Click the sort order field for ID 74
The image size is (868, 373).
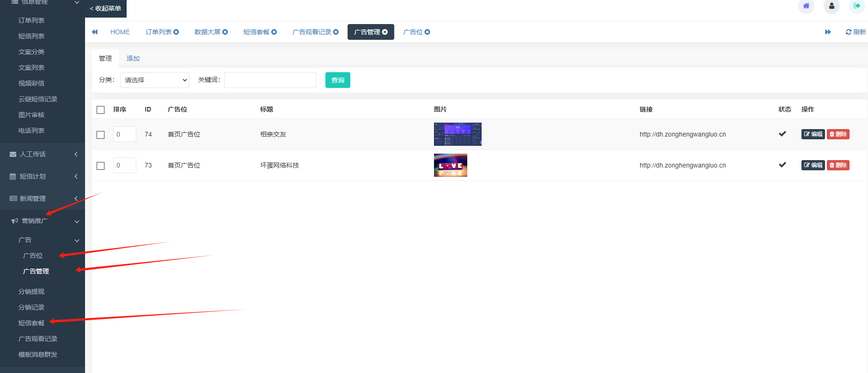click(125, 134)
